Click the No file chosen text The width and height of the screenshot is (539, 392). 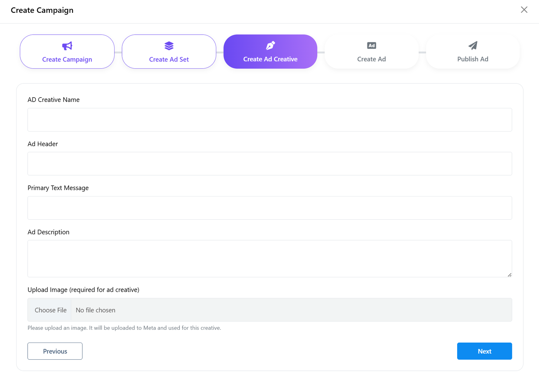click(95, 310)
